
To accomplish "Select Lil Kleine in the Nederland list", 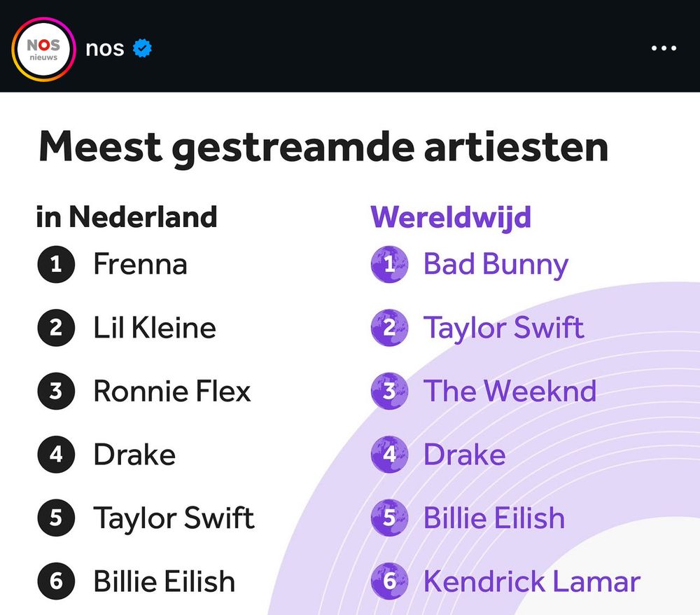I will tap(155, 327).
